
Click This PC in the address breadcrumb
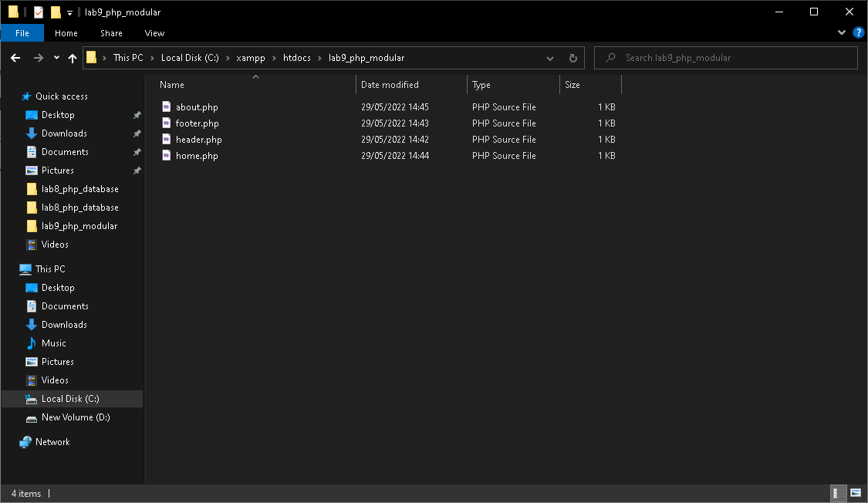128,58
